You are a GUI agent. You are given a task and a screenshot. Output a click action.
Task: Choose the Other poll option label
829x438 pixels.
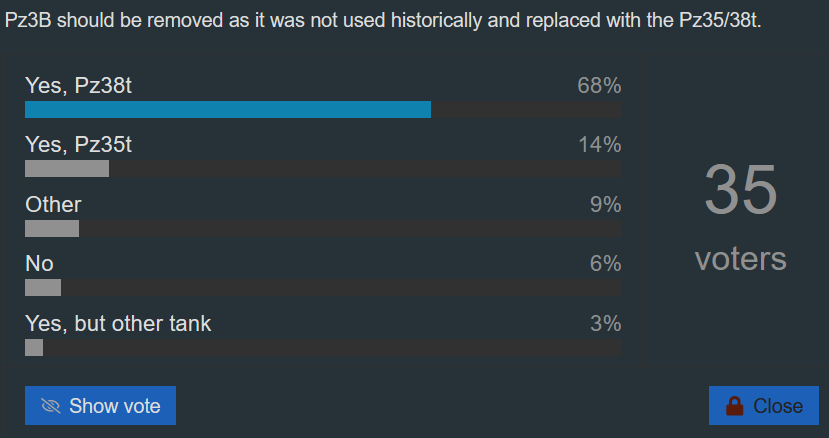(53, 205)
